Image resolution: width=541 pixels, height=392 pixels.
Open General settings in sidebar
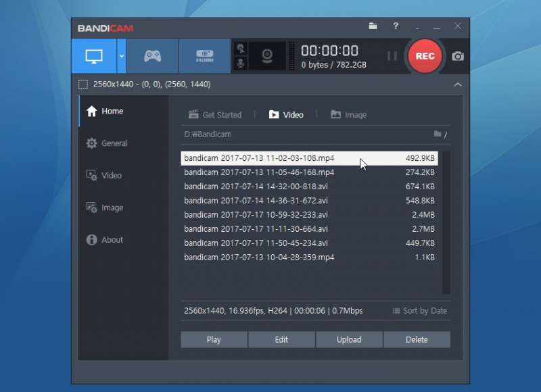[x=123, y=143]
